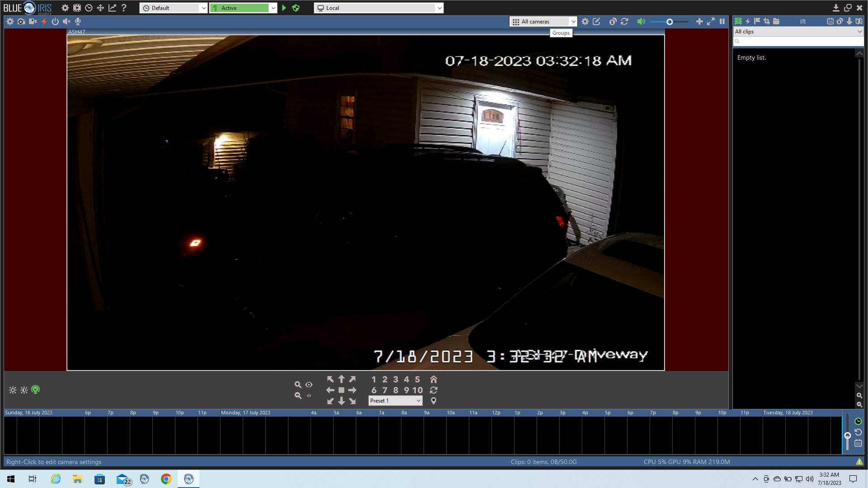
Task: Go to PTZ preset 1
Action: [374, 380]
